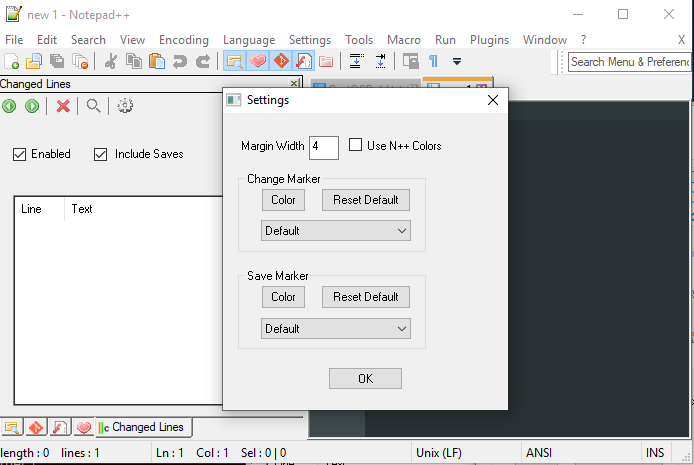The height and width of the screenshot is (465, 694).
Task: Click Color button under Change Marker
Action: click(x=283, y=200)
